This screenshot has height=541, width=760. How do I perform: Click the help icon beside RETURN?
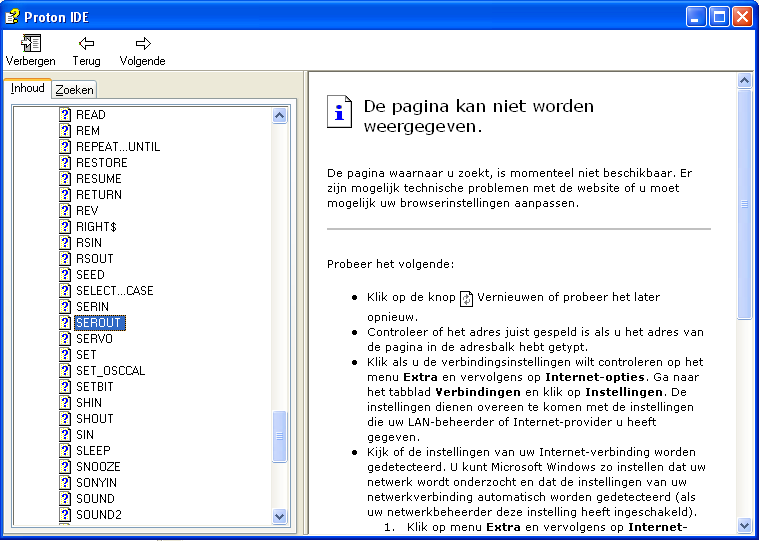coord(65,195)
